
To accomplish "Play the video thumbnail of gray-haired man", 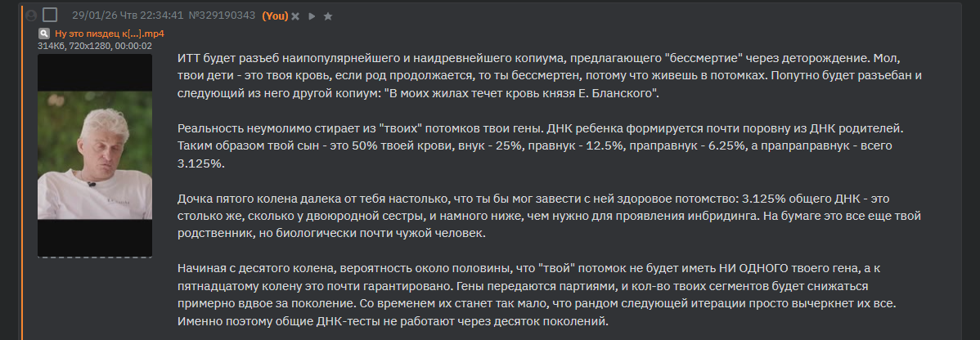I will coord(94,154).
